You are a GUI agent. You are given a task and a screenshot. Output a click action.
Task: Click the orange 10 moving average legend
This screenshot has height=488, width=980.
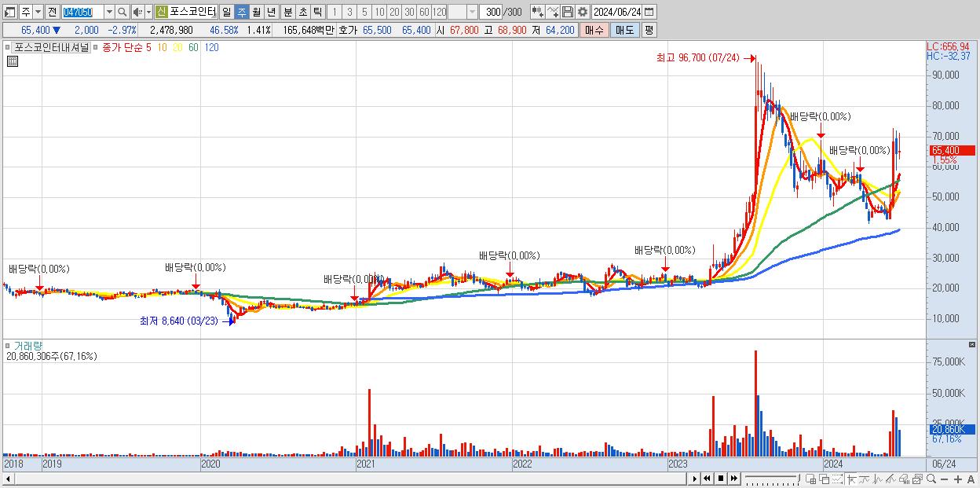pos(161,47)
